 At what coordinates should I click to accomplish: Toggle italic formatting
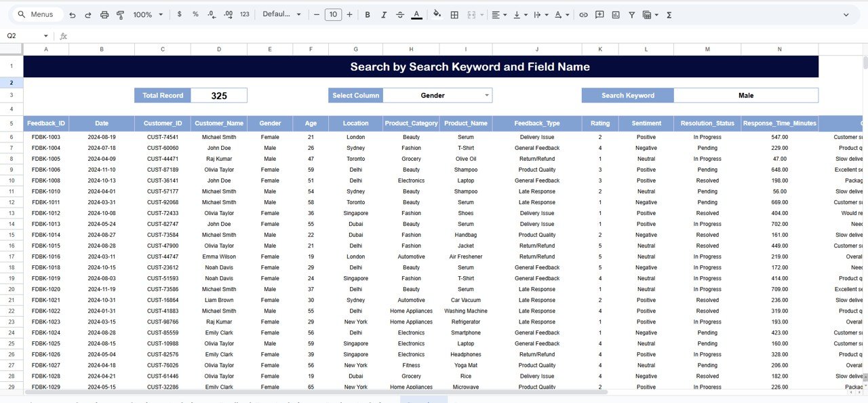point(383,14)
